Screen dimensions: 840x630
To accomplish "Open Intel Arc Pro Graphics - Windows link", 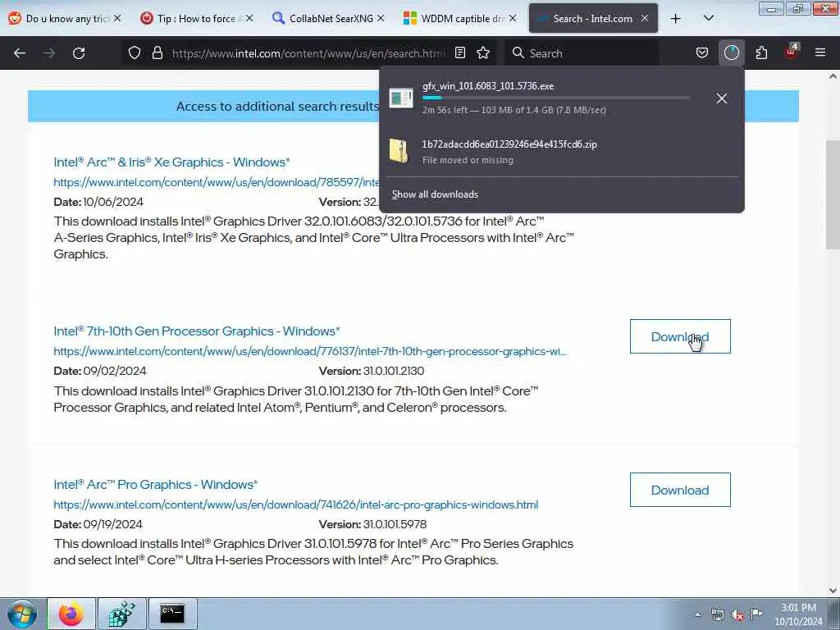I will (155, 484).
